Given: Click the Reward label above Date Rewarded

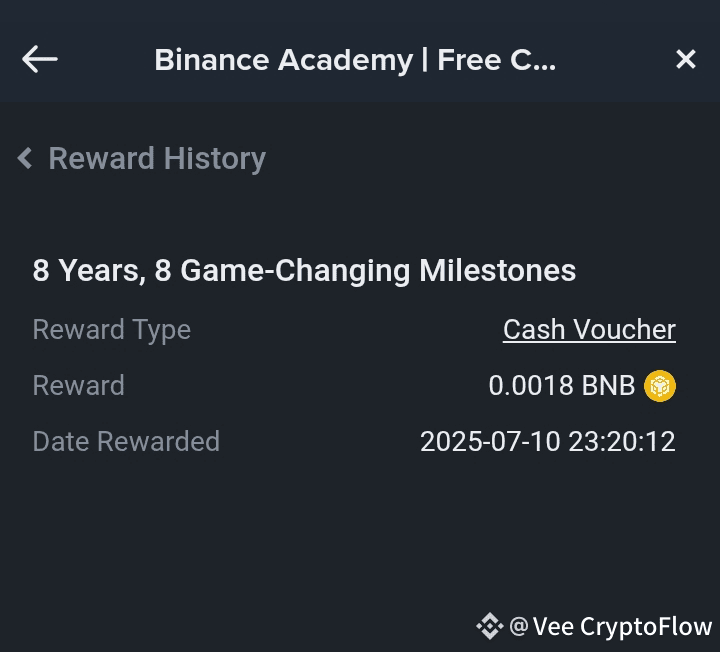Looking at the screenshot, I should pyautogui.click(x=78, y=385).
